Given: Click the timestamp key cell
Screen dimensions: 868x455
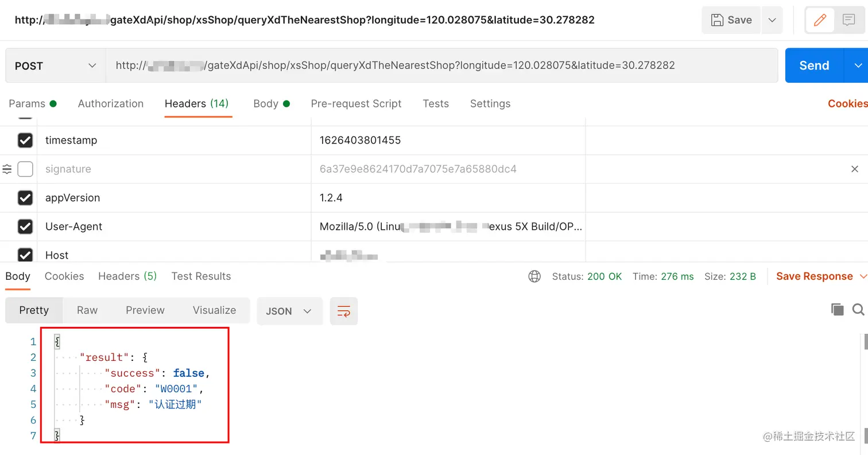Looking at the screenshot, I should pyautogui.click(x=174, y=140).
